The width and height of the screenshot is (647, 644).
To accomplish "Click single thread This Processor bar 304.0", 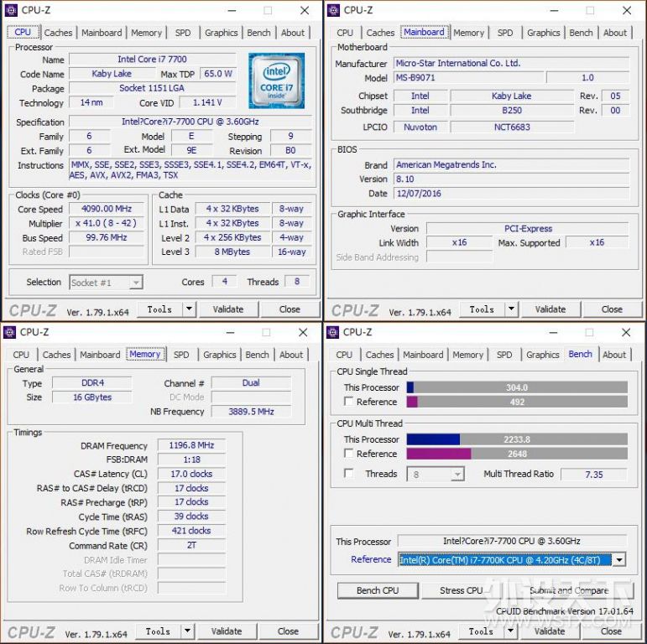I will coord(517,387).
